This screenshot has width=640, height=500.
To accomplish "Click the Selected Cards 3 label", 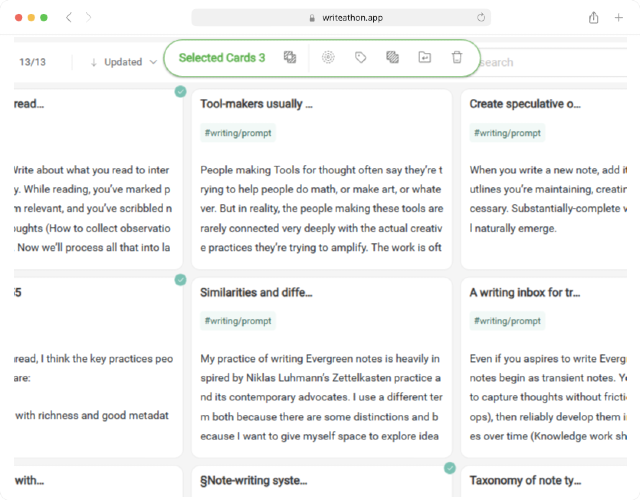I will pos(222,58).
